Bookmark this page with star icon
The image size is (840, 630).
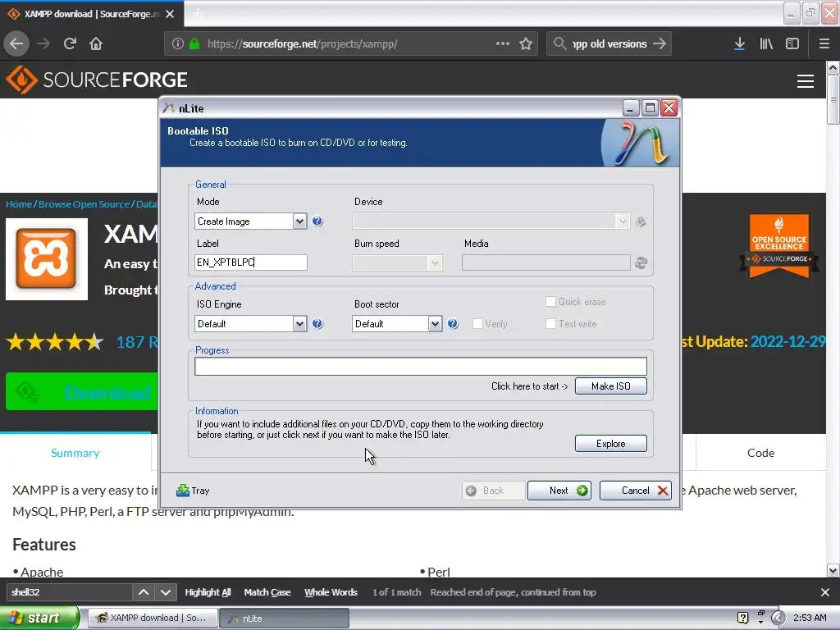[x=526, y=44]
